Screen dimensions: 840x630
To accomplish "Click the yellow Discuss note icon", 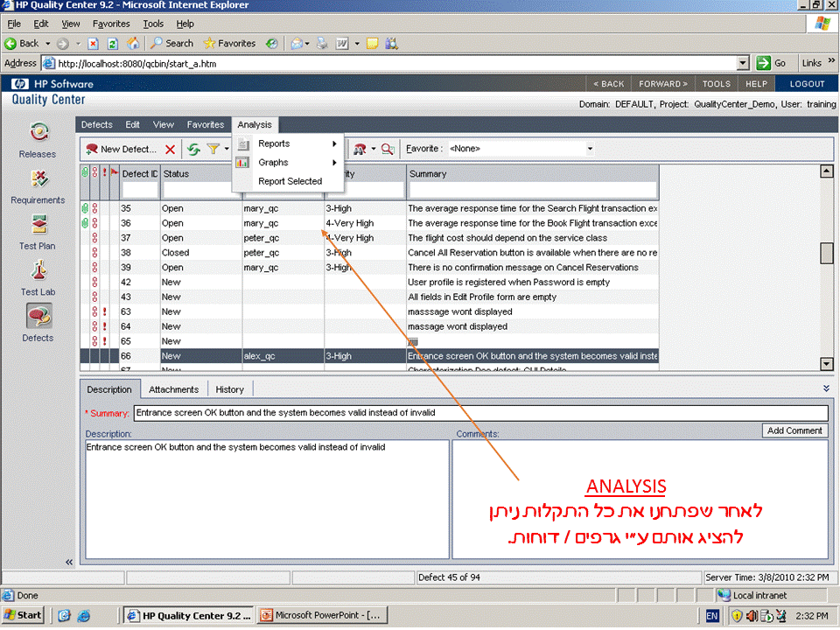I will [373, 44].
